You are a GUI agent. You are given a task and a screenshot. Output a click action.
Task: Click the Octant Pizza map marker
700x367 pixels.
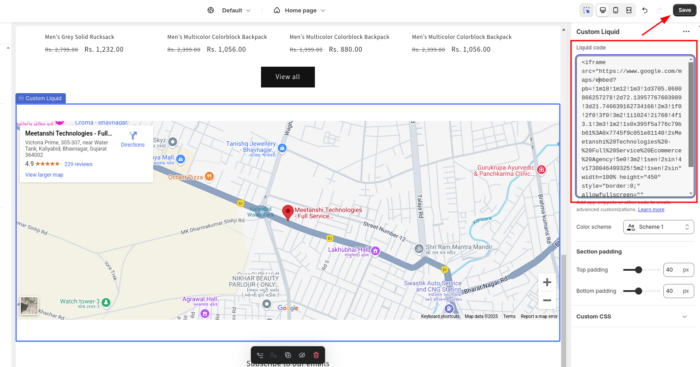pyautogui.click(x=209, y=176)
